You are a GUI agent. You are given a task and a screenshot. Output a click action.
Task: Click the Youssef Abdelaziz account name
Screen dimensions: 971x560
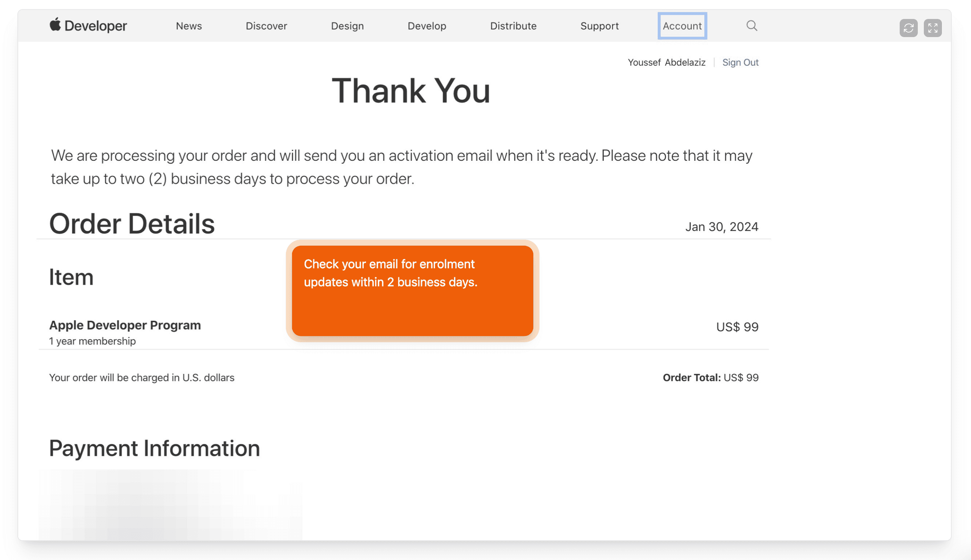tap(666, 62)
